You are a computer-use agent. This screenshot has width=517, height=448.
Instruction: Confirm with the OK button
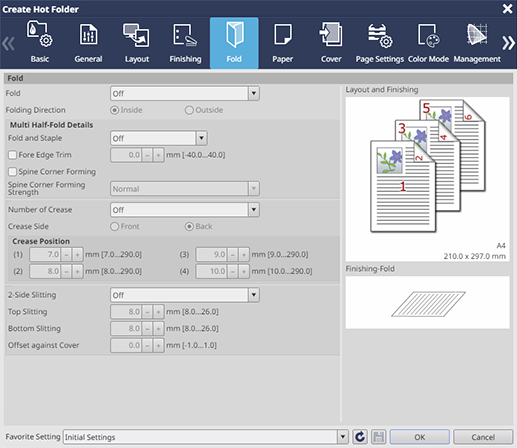click(420, 437)
